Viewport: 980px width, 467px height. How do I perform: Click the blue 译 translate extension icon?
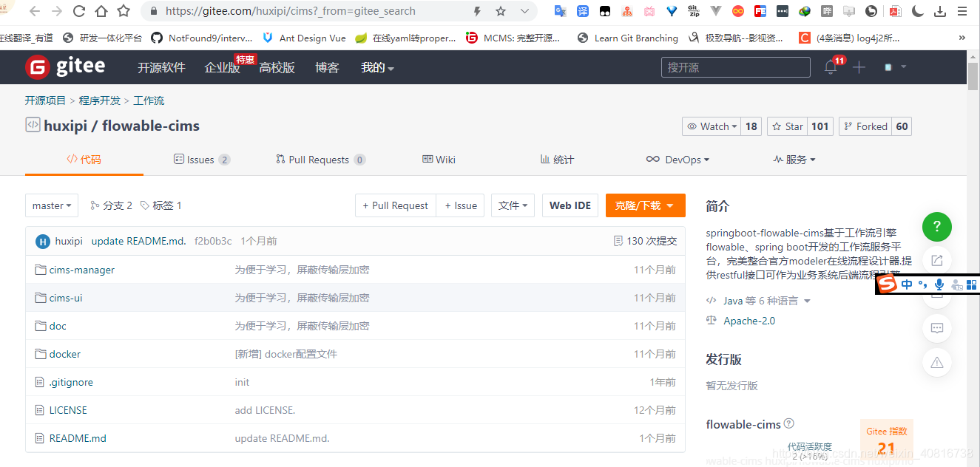(583, 11)
